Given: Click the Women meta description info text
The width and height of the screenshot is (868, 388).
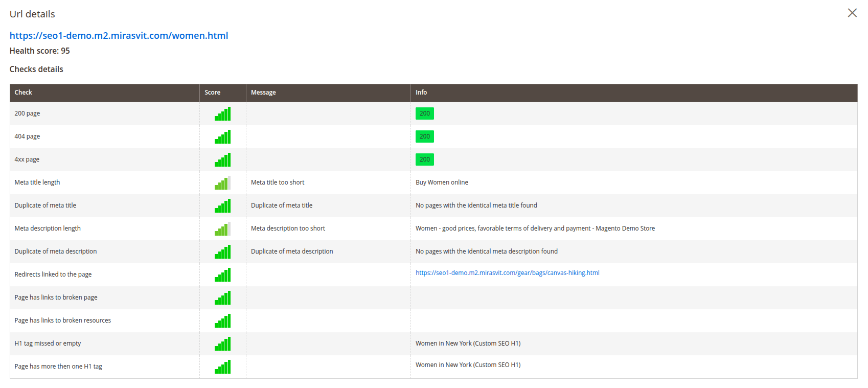Looking at the screenshot, I should (x=535, y=229).
